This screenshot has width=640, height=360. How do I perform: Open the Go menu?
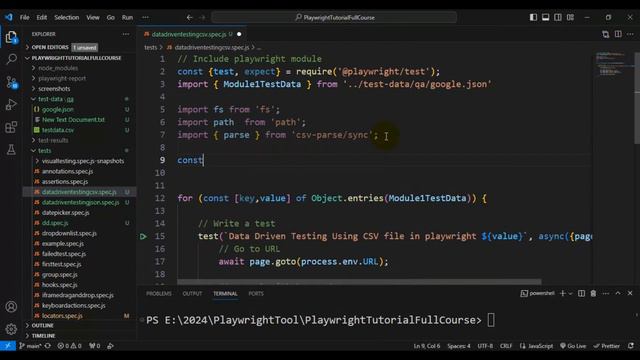pos(111,18)
